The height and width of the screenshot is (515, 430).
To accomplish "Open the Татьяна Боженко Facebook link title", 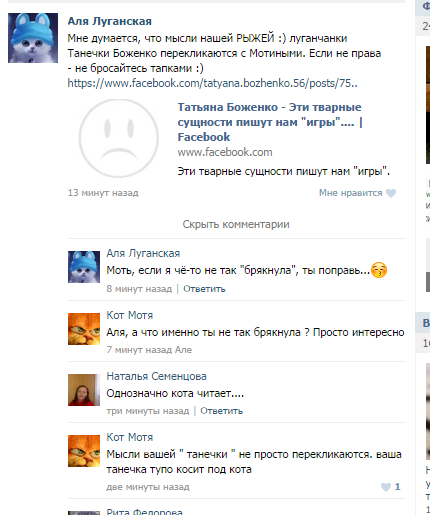I will (x=270, y=122).
